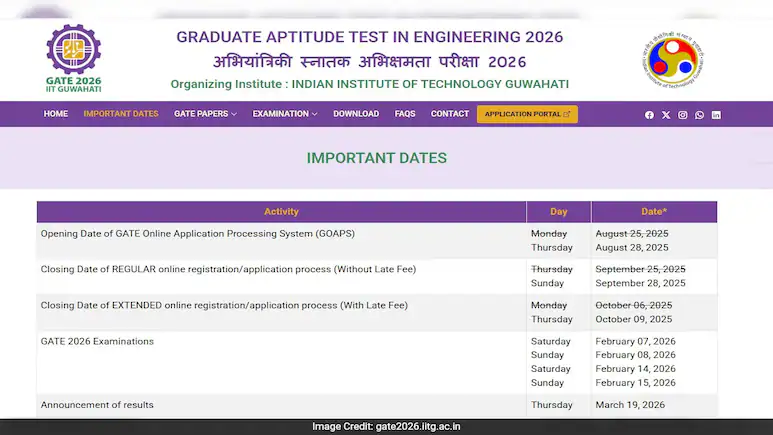Screen dimensions: 773x435
Task: Go to the Home menu item
Action: [56, 114]
